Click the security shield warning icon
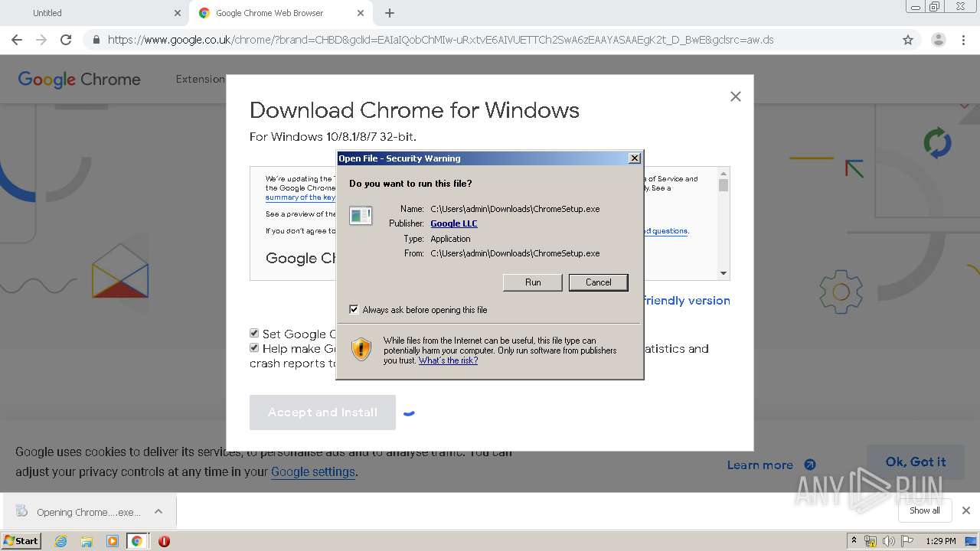This screenshot has height=551, width=980. pos(361,350)
